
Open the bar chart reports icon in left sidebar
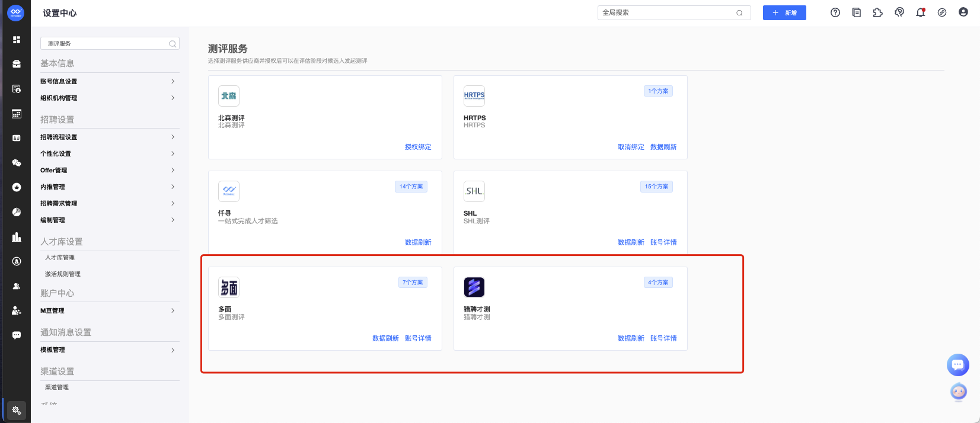[17, 237]
